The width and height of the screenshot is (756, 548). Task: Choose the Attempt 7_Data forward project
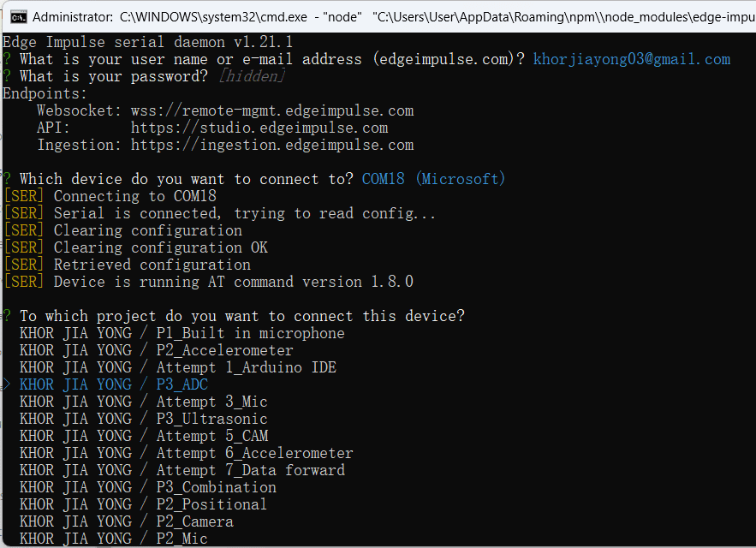tap(182, 470)
